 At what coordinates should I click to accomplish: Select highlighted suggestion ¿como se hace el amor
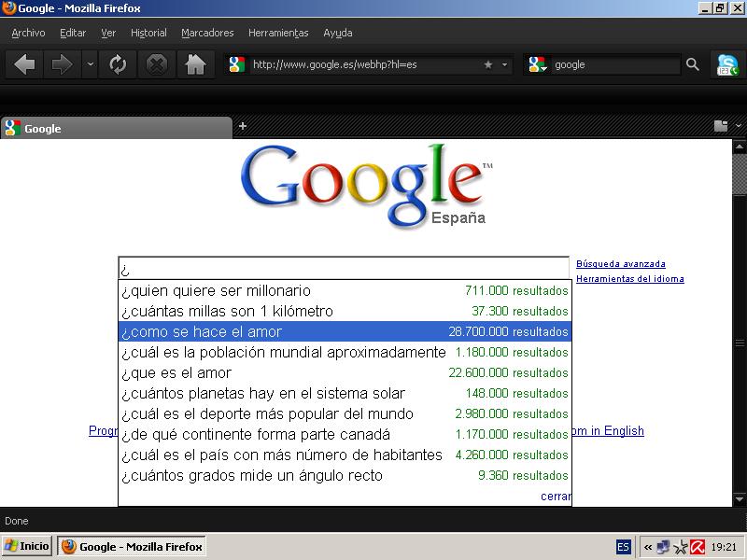point(345,331)
